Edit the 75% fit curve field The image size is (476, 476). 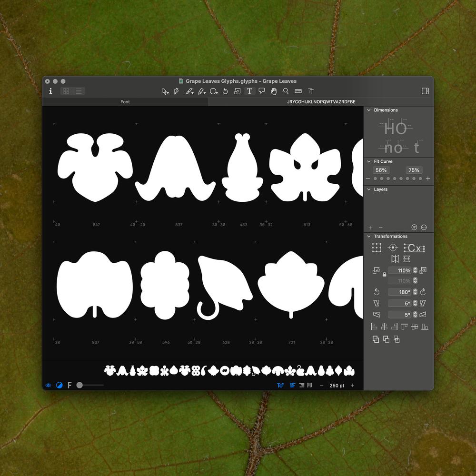tap(414, 170)
